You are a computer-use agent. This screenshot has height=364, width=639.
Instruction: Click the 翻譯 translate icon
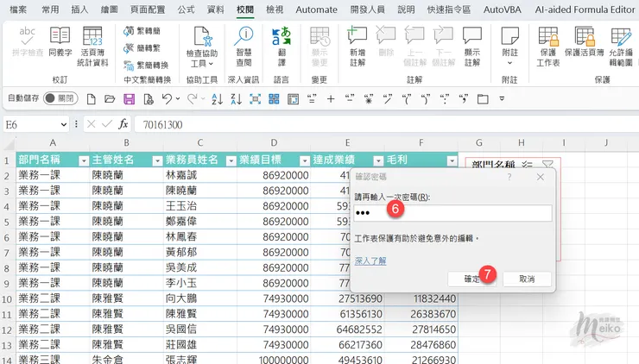[x=282, y=45]
